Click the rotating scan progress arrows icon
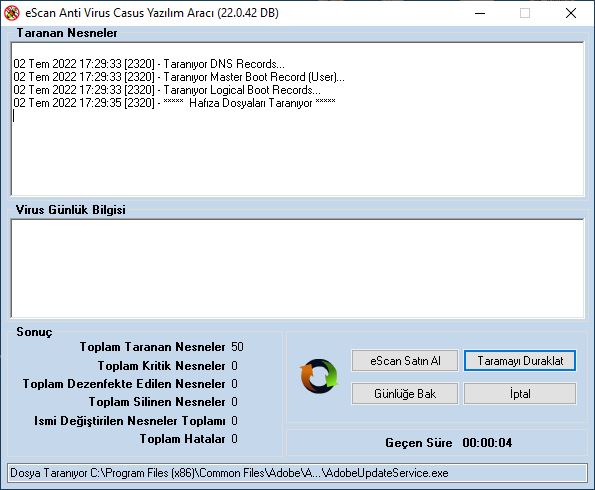The image size is (595, 490). 319,376
